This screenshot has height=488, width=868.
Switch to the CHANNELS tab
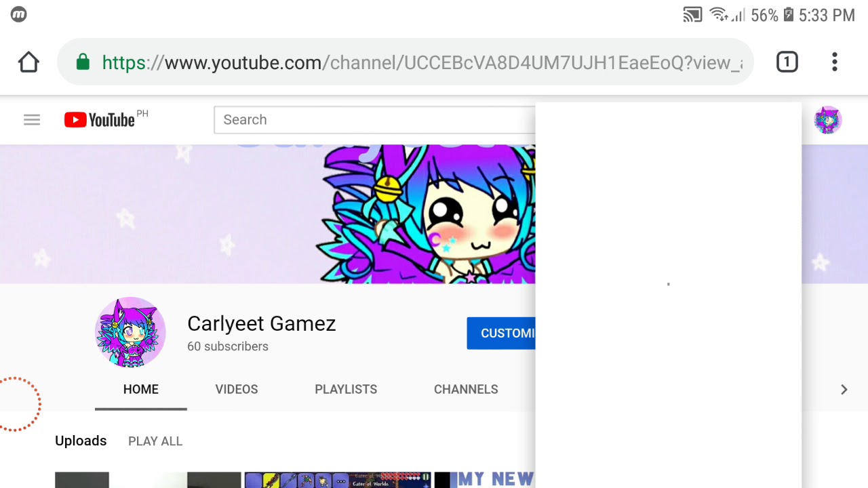466,389
